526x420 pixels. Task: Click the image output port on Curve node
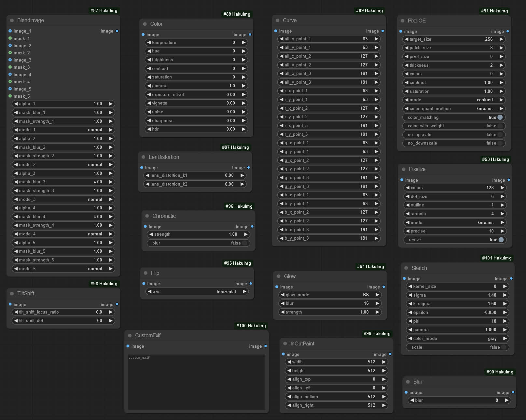click(x=382, y=31)
